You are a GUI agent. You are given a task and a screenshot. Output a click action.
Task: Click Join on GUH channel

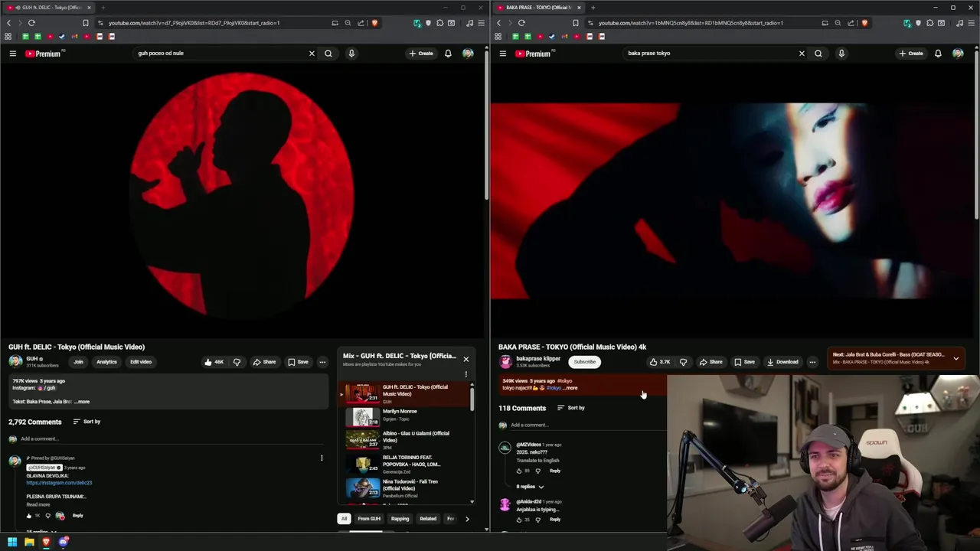tap(78, 362)
